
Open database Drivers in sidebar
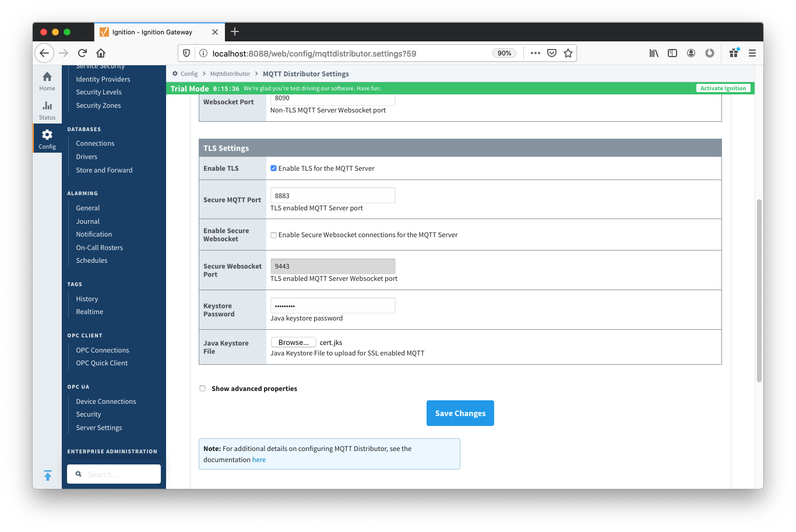tap(86, 157)
